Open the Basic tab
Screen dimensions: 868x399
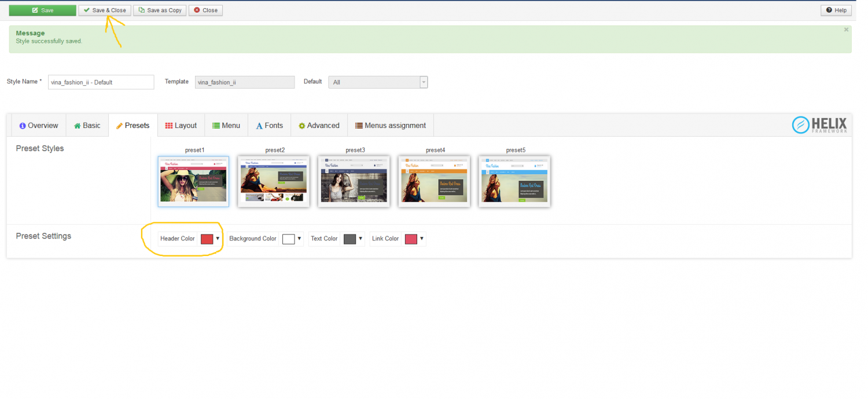coord(87,126)
